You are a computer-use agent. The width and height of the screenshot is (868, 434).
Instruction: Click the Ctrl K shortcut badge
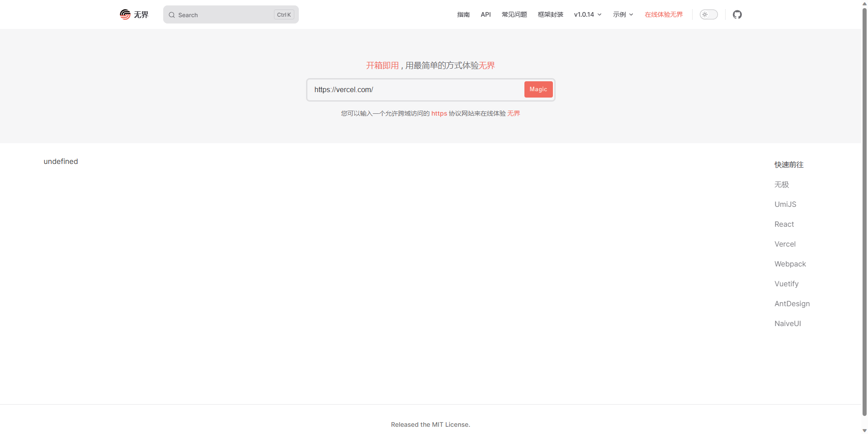283,14
